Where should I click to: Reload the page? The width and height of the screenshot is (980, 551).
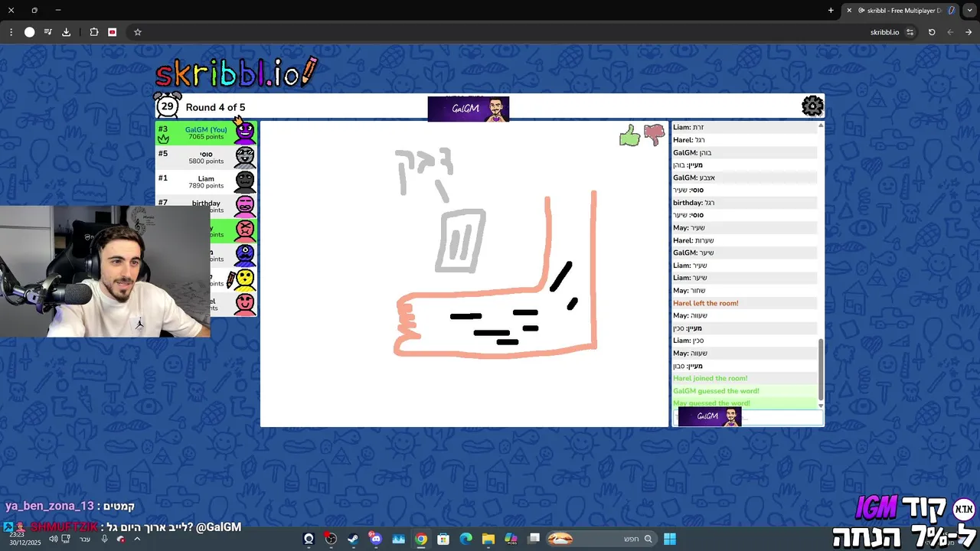tap(932, 32)
